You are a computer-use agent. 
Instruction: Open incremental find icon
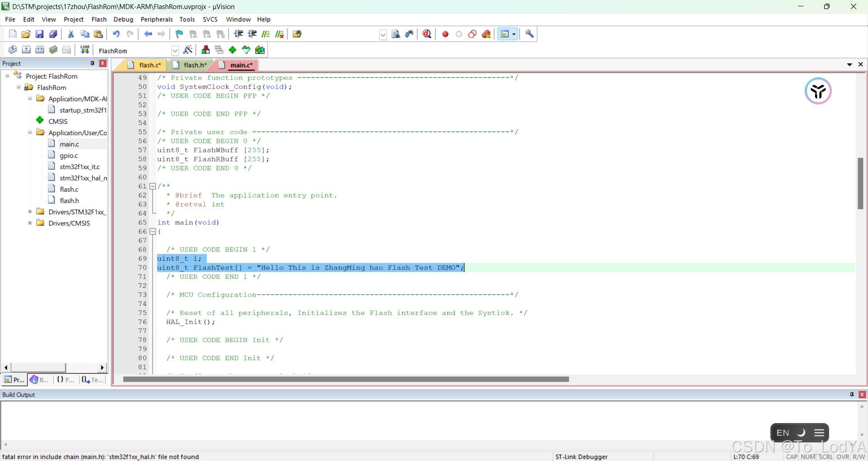coord(409,34)
